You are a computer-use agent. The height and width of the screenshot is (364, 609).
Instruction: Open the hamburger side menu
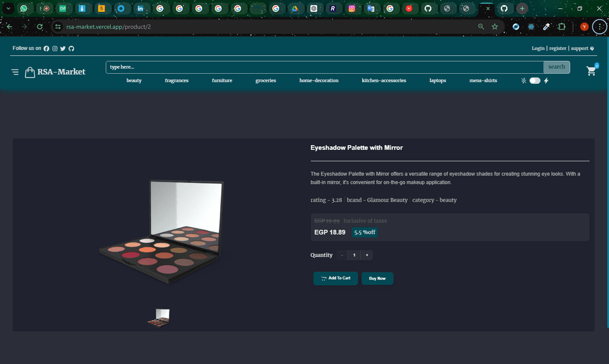(x=15, y=72)
